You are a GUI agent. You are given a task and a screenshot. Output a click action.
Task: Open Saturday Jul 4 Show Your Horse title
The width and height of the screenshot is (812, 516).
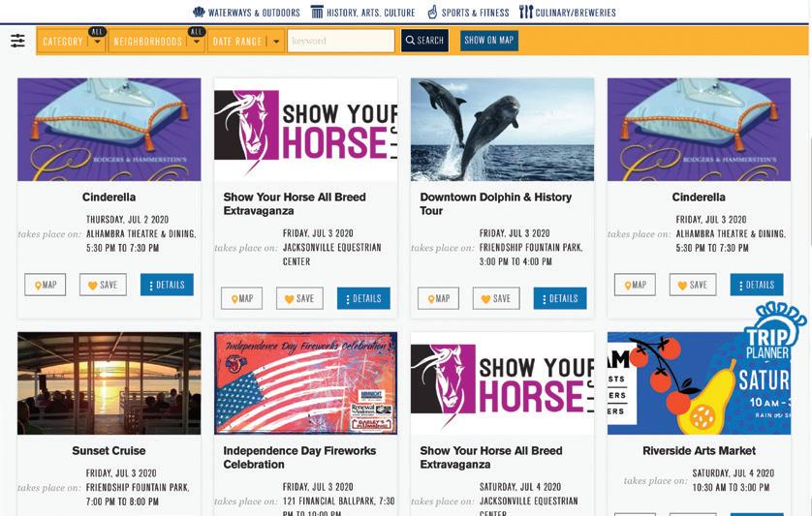tap(491, 458)
